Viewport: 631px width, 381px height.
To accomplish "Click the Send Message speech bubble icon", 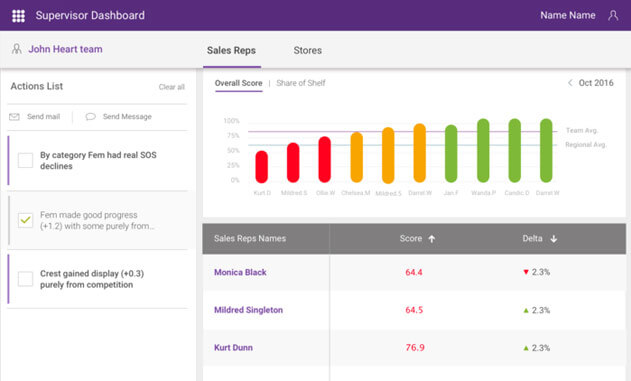I will pyautogui.click(x=91, y=117).
